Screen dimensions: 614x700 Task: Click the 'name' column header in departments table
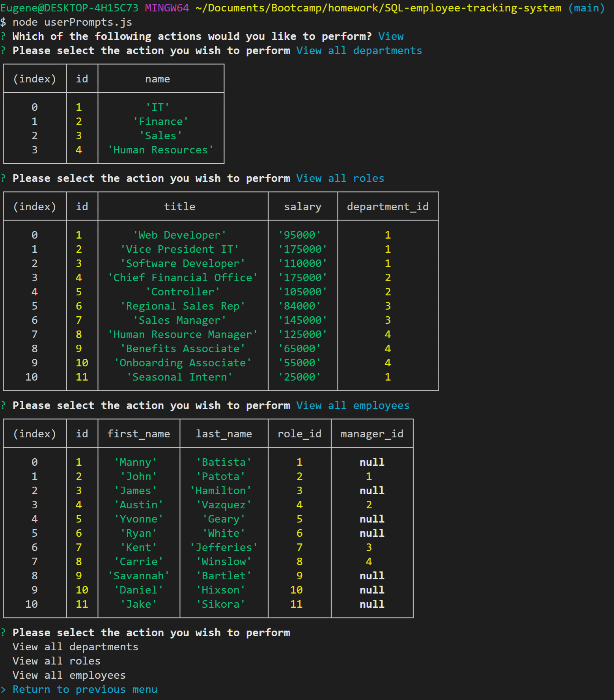point(157,79)
